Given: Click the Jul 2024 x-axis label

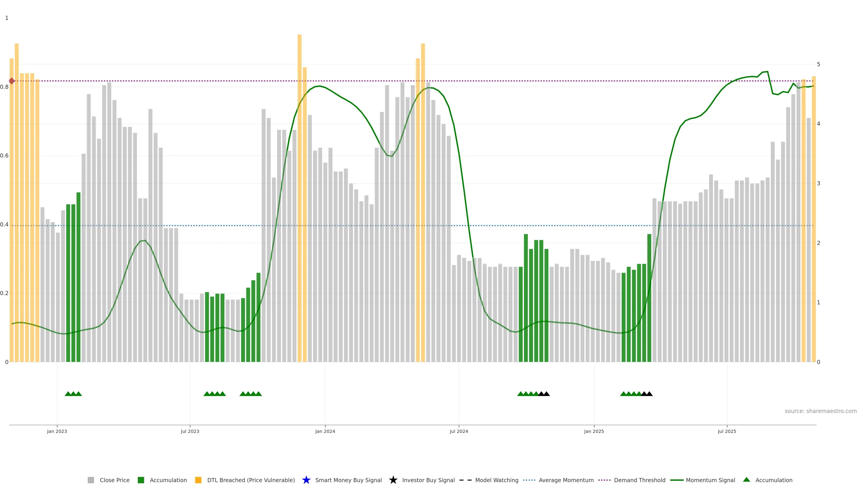Looking at the screenshot, I should (459, 431).
